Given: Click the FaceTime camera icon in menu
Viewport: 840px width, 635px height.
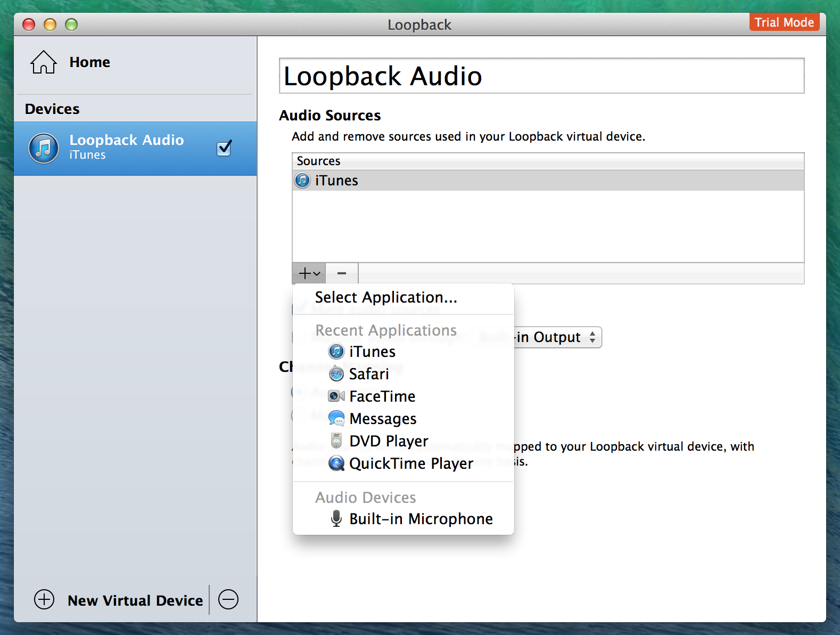Looking at the screenshot, I should (x=336, y=396).
